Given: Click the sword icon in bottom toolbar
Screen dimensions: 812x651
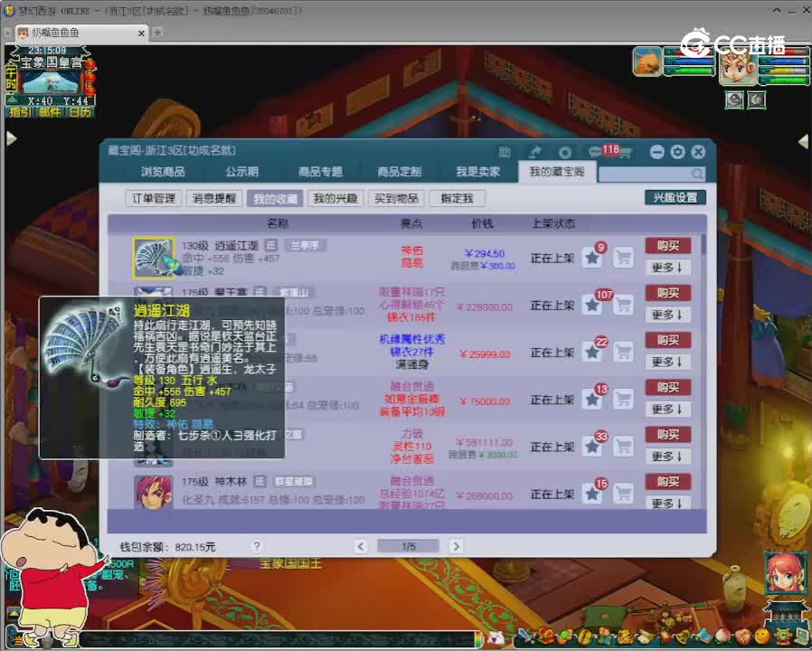Looking at the screenshot, I should pyautogui.click(x=524, y=636).
